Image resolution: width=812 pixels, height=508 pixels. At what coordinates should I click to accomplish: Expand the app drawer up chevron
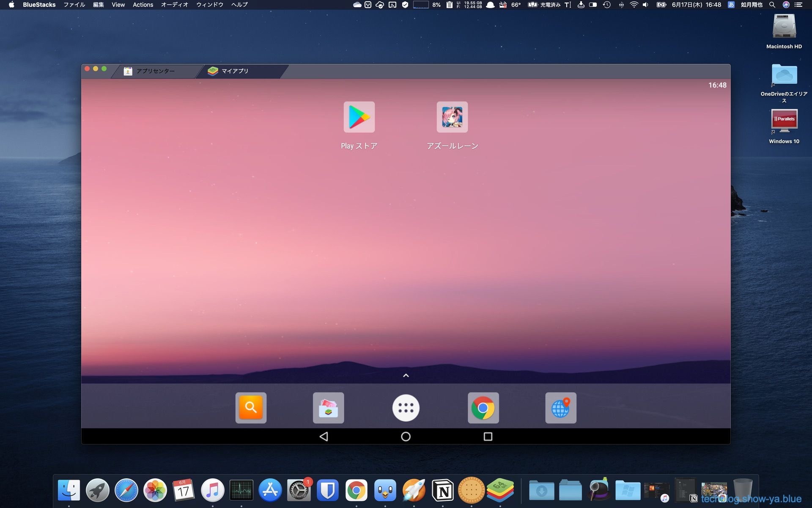click(406, 375)
